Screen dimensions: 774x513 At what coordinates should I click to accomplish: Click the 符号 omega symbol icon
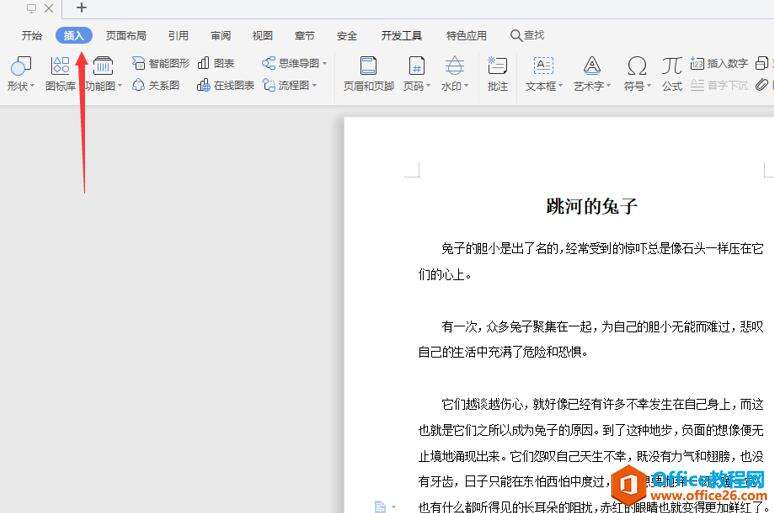[637, 66]
